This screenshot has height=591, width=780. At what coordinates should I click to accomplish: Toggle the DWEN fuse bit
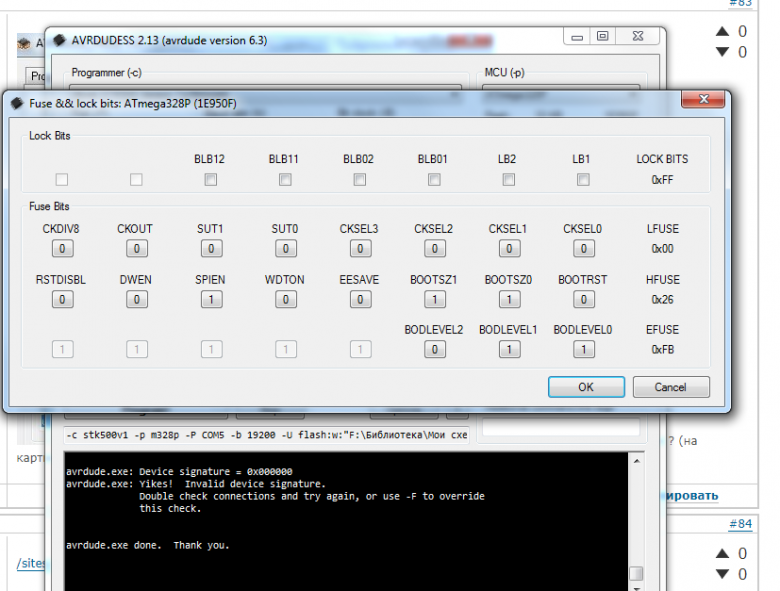pyautogui.click(x=137, y=299)
